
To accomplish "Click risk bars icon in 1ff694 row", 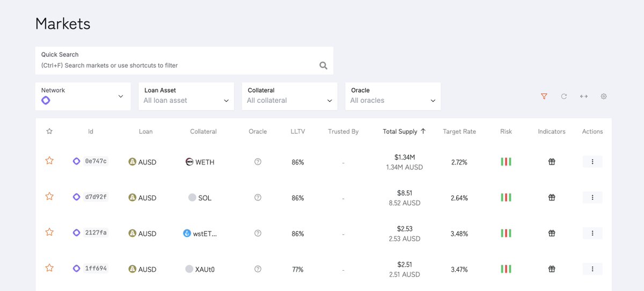I will coord(506,269).
